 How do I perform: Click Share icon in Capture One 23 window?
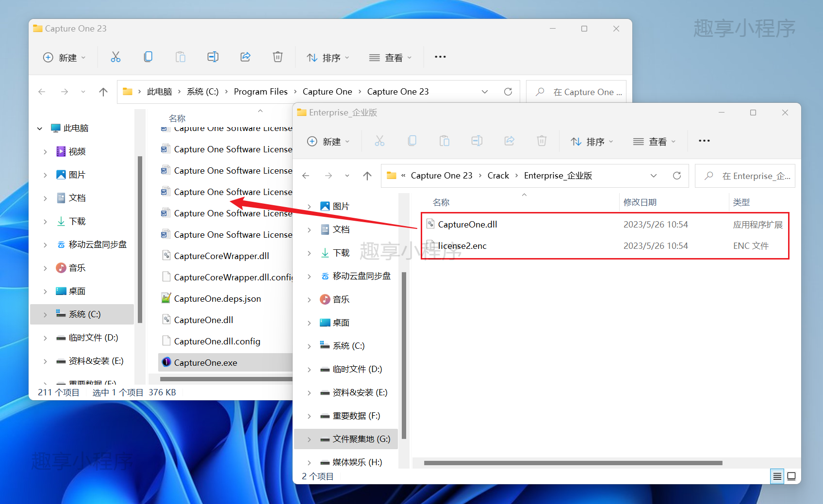(246, 57)
